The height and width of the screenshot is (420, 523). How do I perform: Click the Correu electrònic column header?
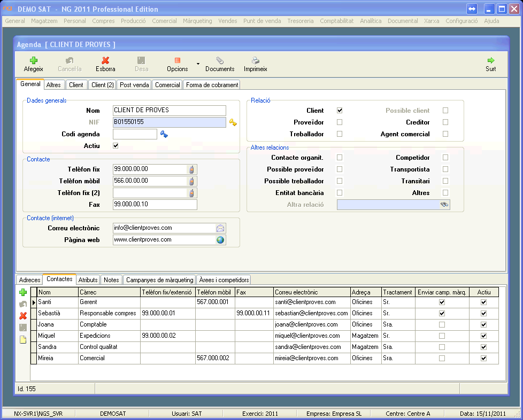[312, 292]
